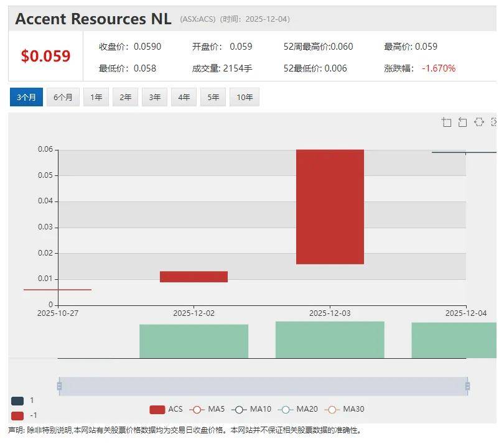Switch to the 3个月 time range tab
Viewport: 504px width, 444px height.
tap(26, 97)
